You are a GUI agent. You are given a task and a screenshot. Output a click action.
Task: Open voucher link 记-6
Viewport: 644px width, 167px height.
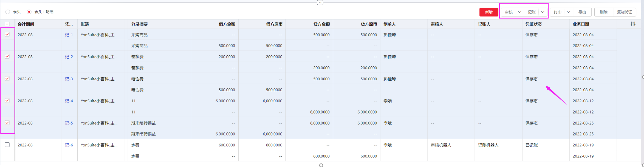69,145
